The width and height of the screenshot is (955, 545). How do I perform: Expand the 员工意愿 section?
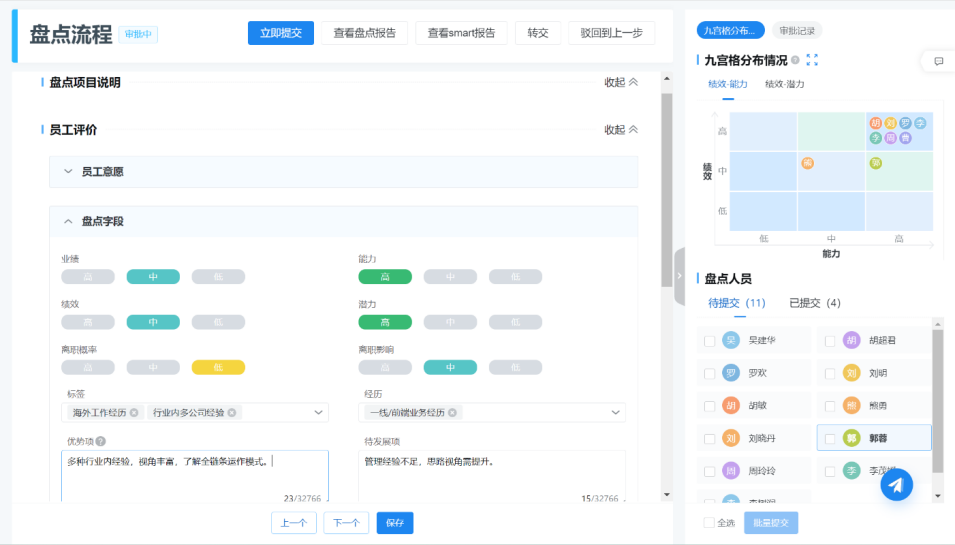click(x=68, y=172)
